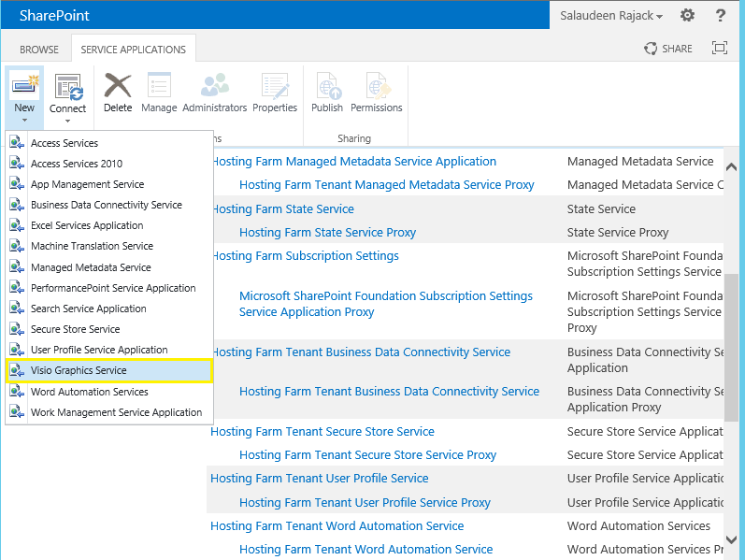745x560 pixels.
Task: Click icon beside App Management Service
Action: coord(17,184)
